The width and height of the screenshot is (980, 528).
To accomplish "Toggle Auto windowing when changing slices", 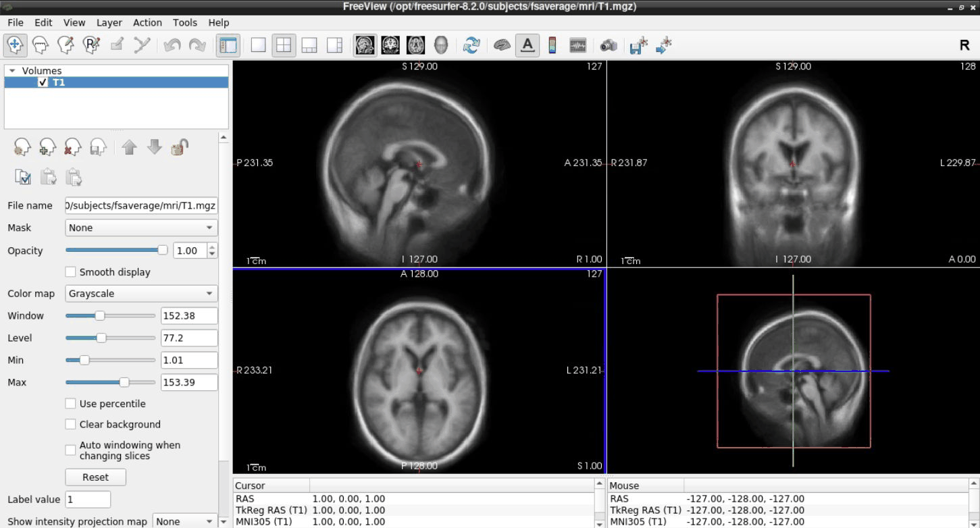I will tap(70, 450).
